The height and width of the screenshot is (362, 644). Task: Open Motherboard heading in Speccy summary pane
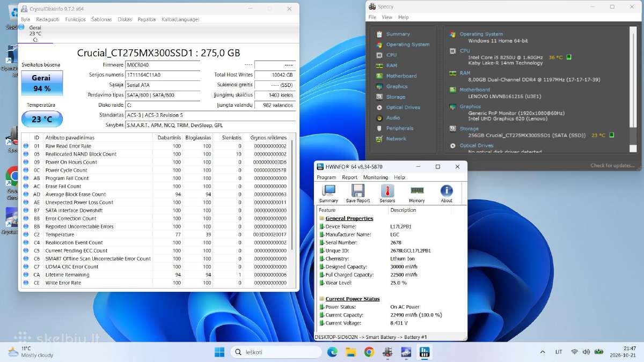pos(475,90)
